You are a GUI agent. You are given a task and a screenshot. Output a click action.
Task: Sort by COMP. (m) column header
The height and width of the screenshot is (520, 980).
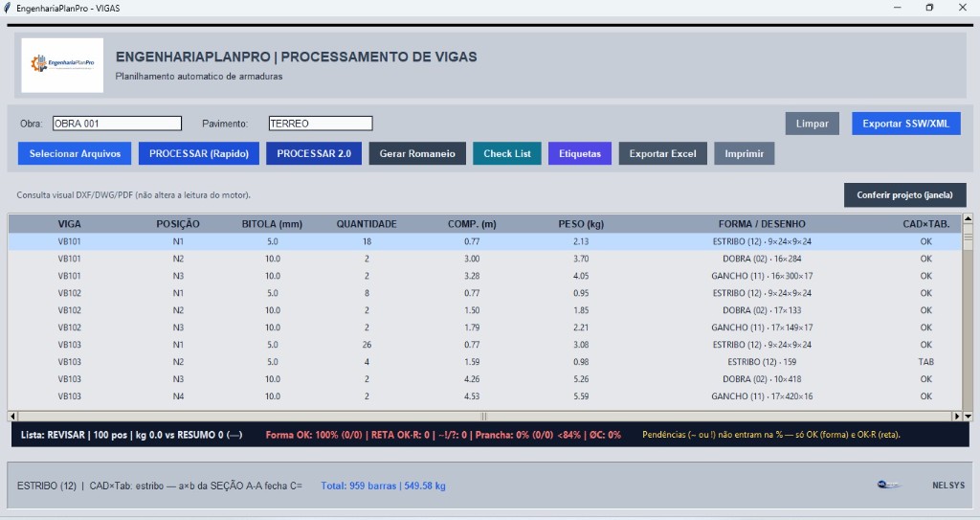pos(472,224)
